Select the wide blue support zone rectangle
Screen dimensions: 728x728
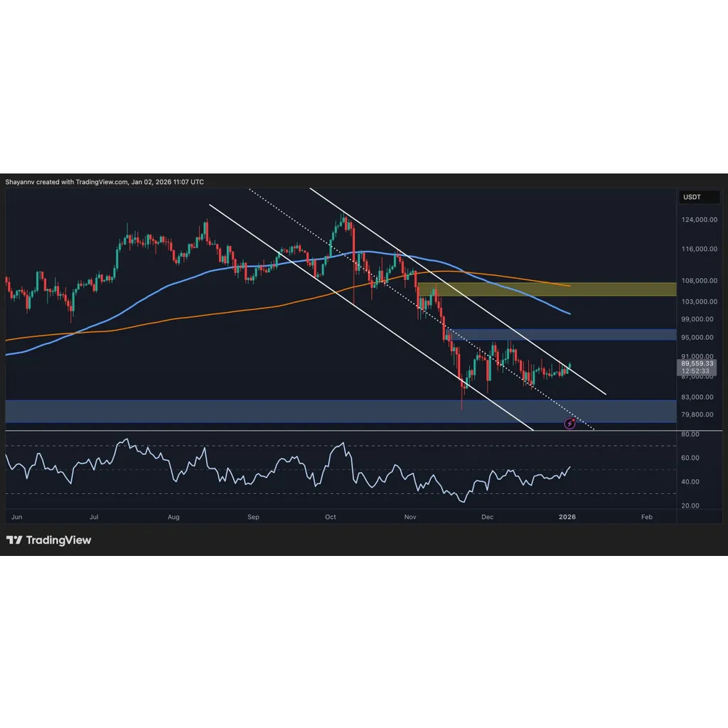tap(341, 412)
